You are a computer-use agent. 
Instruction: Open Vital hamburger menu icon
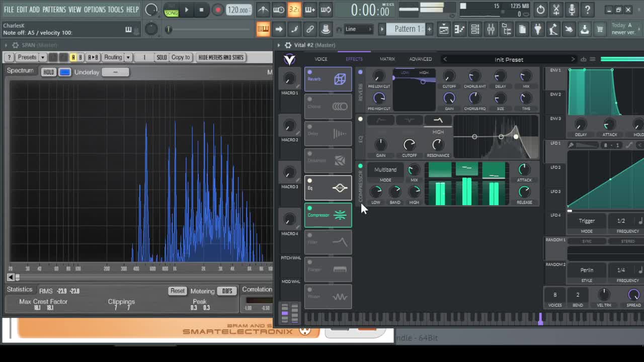[x=592, y=59]
